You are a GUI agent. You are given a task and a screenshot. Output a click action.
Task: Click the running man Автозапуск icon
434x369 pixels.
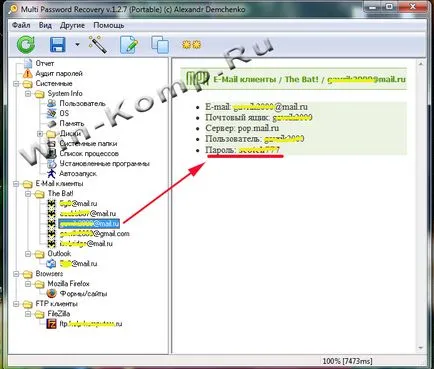51,174
